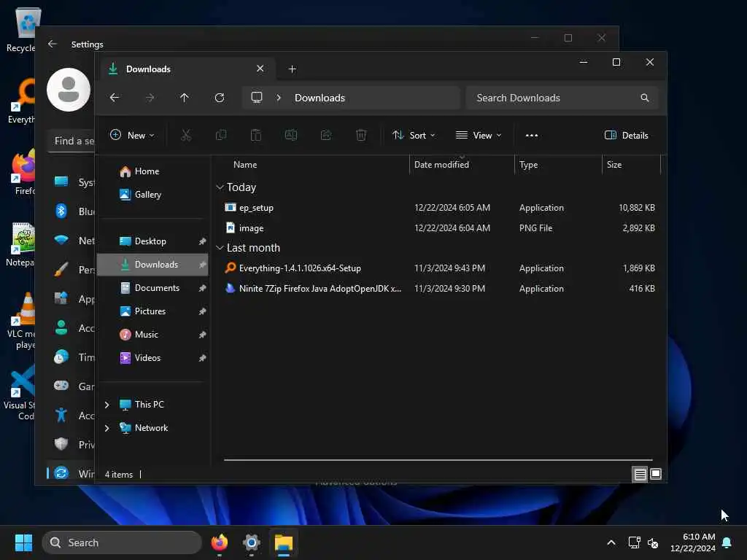The width and height of the screenshot is (747, 560).
Task: Click the search magnifier in Search Downloads
Action: 645,98
